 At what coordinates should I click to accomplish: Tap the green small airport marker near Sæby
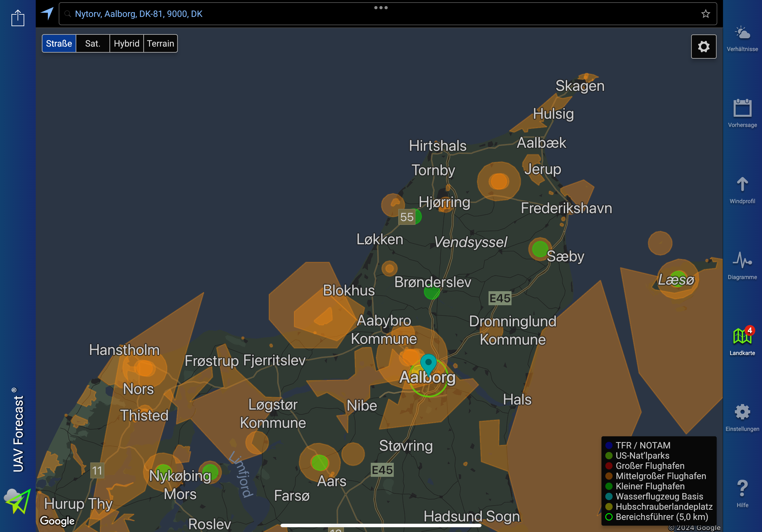540,249
